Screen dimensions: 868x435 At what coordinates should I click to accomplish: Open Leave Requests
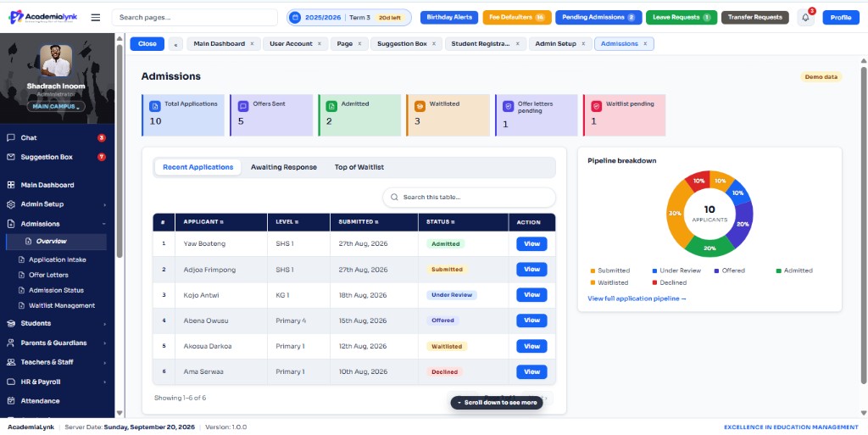point(682,17)
